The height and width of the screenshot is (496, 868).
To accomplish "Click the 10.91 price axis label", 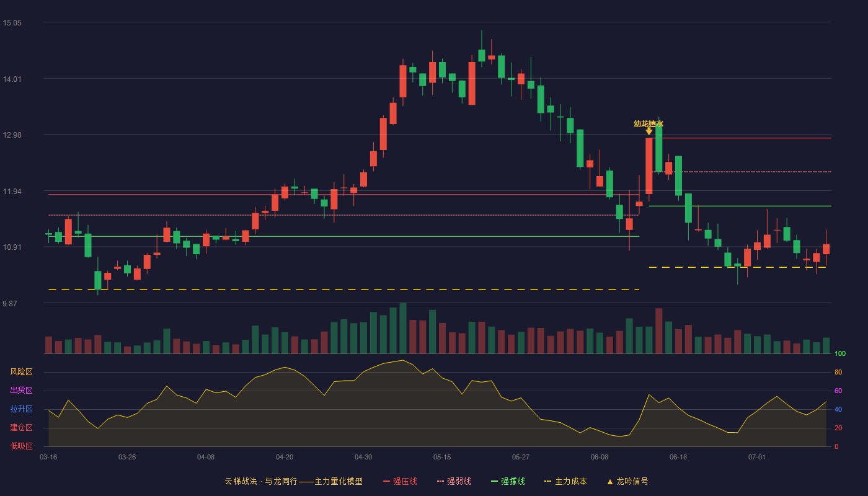I will 12,247.
